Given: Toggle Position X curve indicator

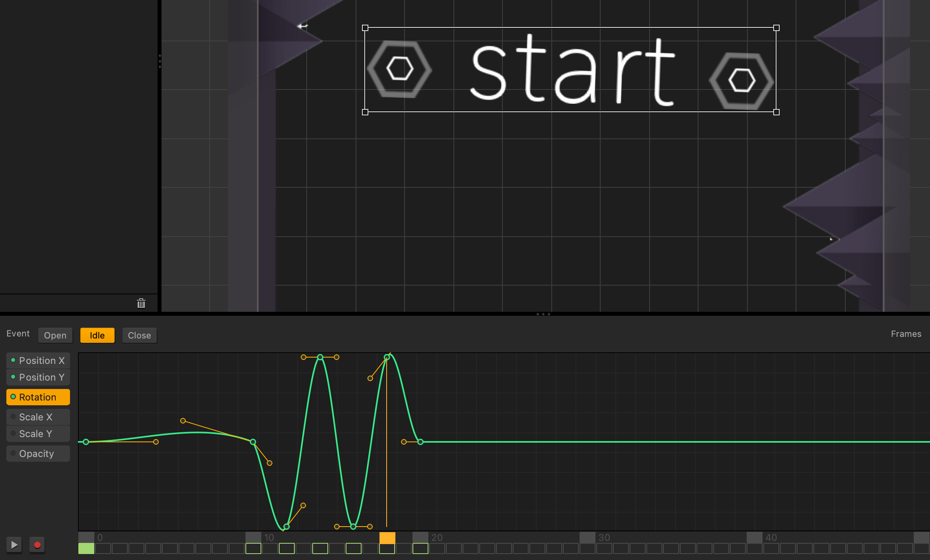Looking at the screenshot, I should [13, 360].
